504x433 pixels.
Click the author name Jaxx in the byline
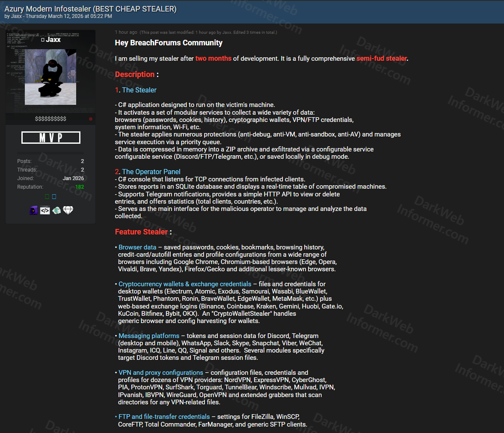click(16, 16)
